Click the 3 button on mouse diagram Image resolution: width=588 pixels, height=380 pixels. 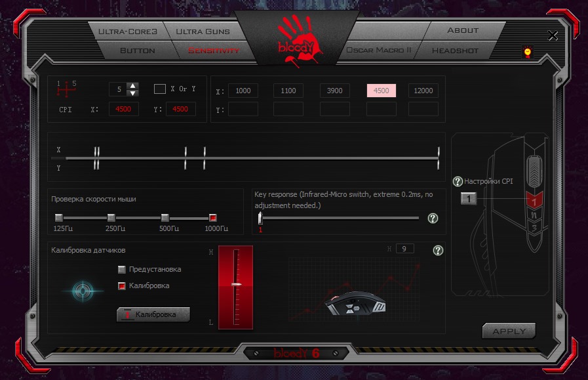pyautogui.click(x=534, y=228)
